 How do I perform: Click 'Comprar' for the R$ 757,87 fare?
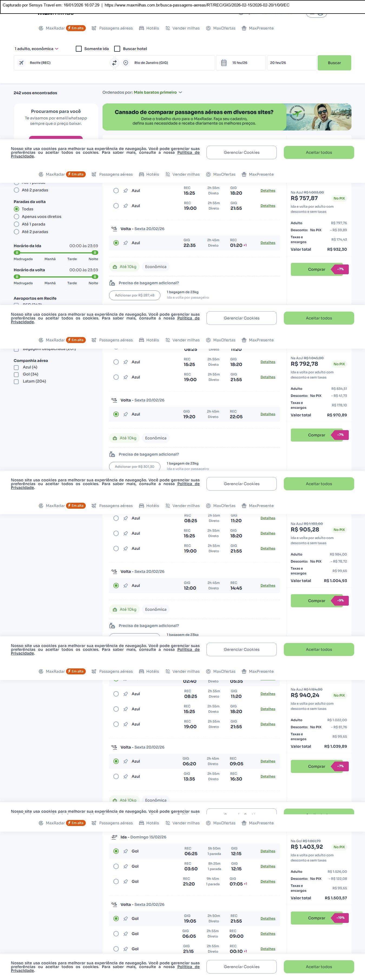(x=316, y=269)
